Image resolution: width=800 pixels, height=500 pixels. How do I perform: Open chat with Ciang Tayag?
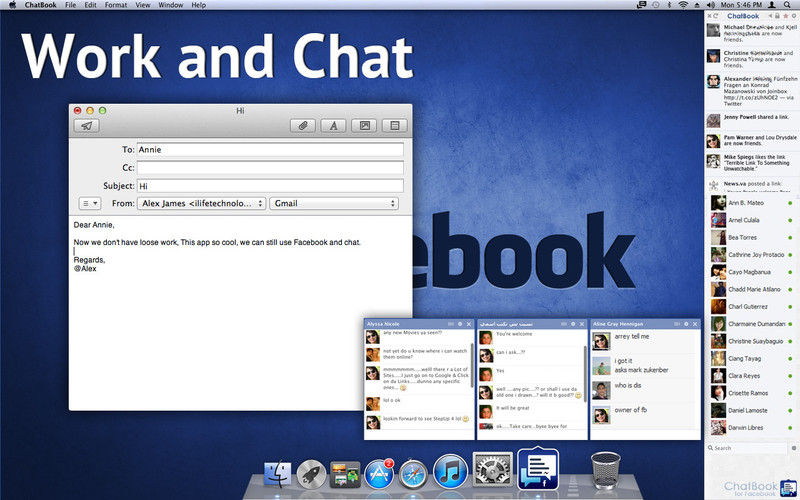[x=752, y=359]
